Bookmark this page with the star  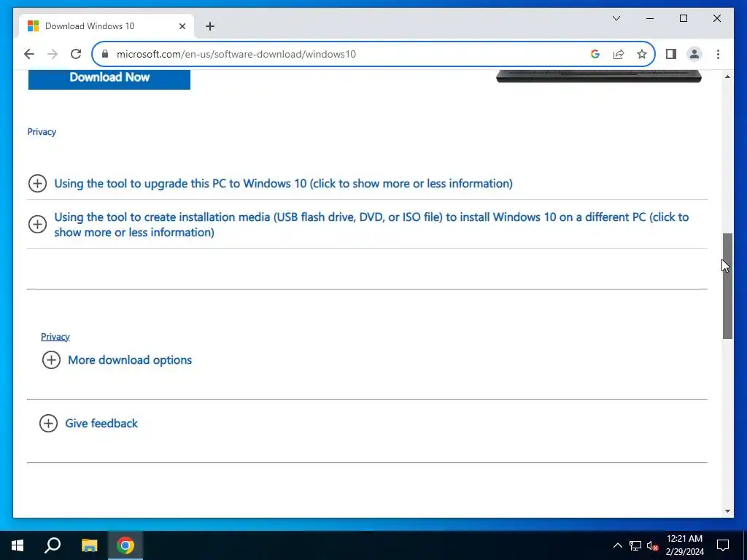(x=642, y=54)
